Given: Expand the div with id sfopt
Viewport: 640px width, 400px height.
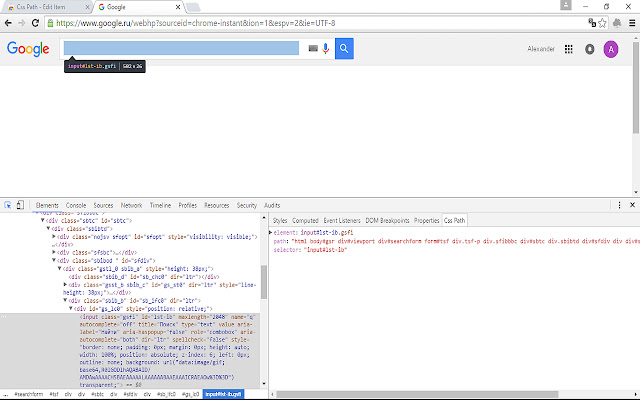Looking at the screenshot, I should pyautogui.click(x=53, y=235).
